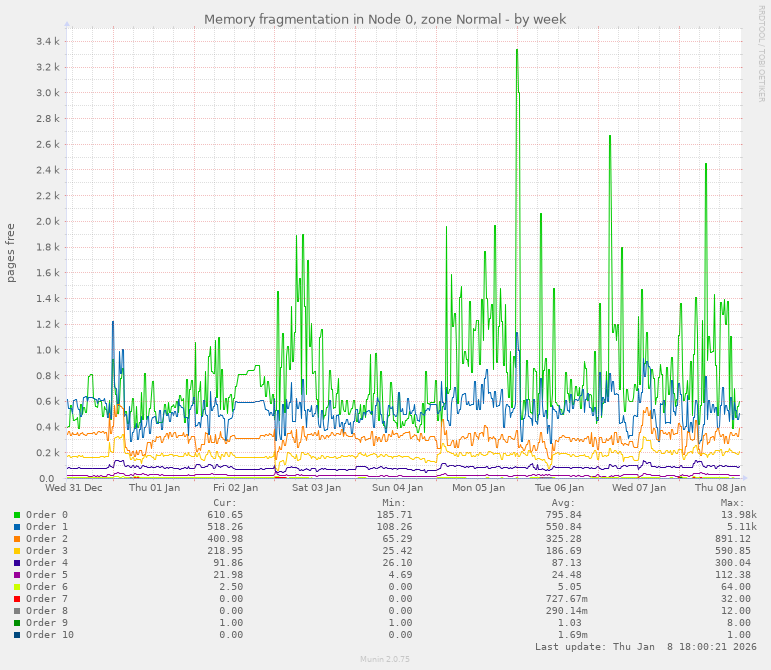Click the '3.4 k' y-axis tick label

pos(48,41)
